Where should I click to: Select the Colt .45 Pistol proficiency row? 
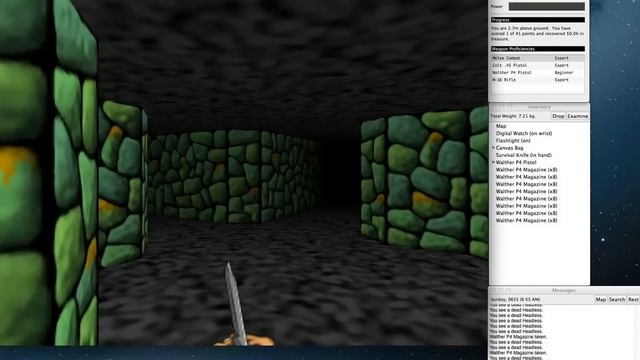(x=538, y=65)
